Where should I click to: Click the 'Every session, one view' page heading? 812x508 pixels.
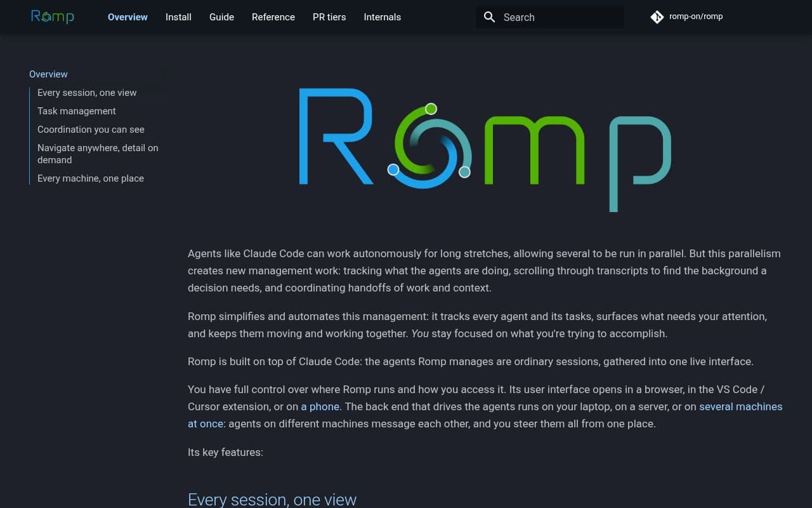click(272, 500)
